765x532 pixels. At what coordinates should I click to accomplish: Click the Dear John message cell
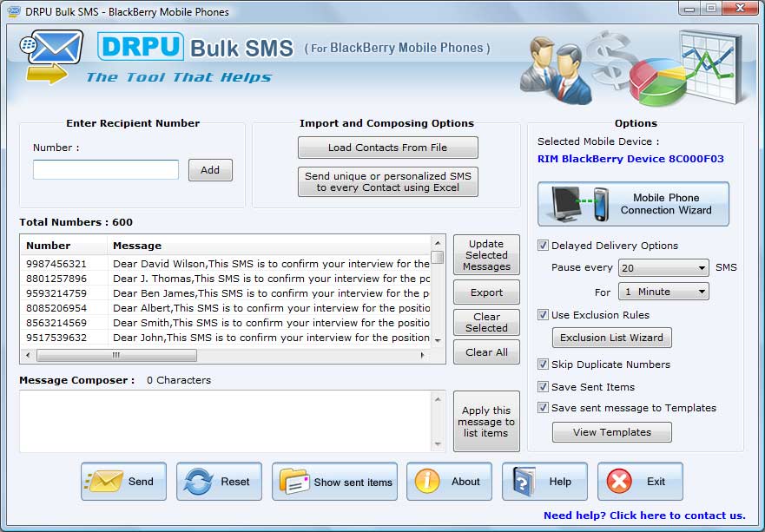click(x=271, y=338)
